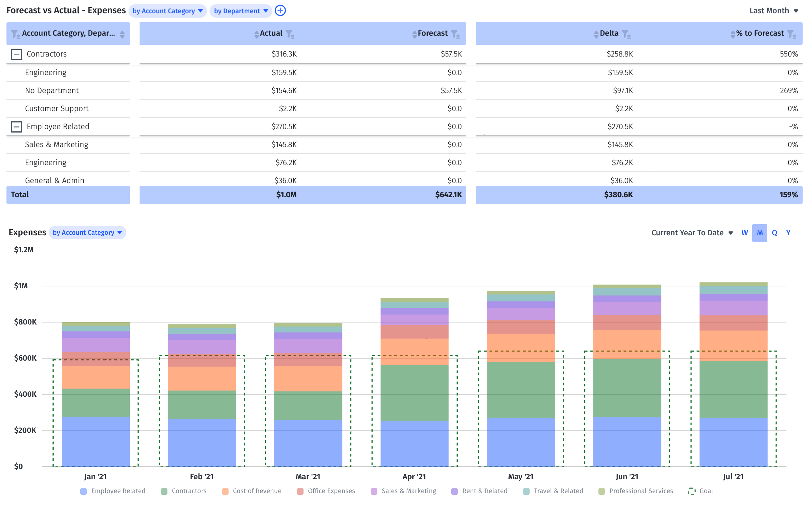Click the Employee Related legend color swatch
Screen dimensions: 812x507
click(x=83, y=491)
